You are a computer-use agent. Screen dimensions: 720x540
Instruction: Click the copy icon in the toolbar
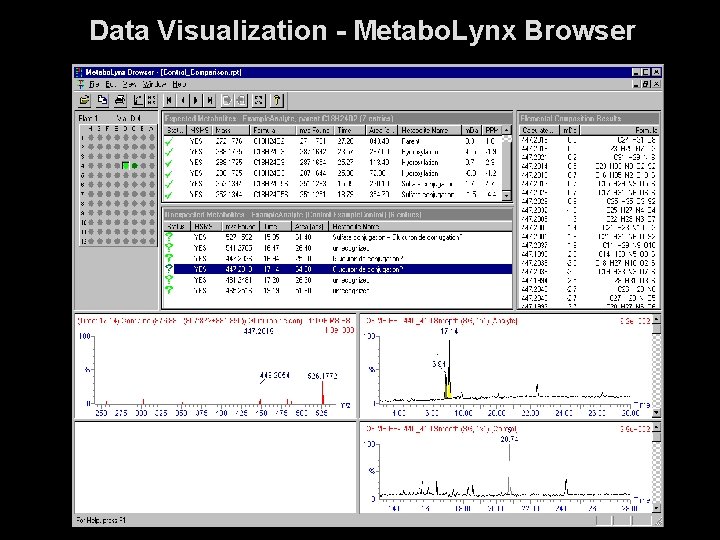coord(102,100)
